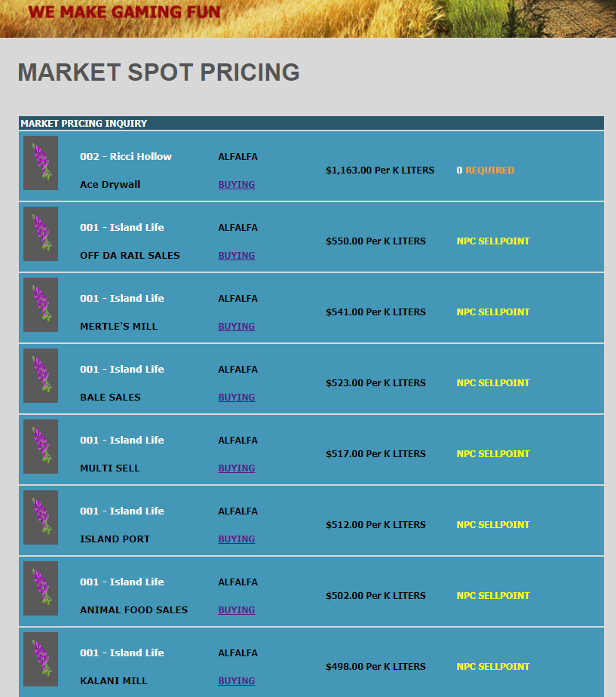Open the BUYING link for Ace Drywall
The image size is (616, 697).
[x=237, y=185]
